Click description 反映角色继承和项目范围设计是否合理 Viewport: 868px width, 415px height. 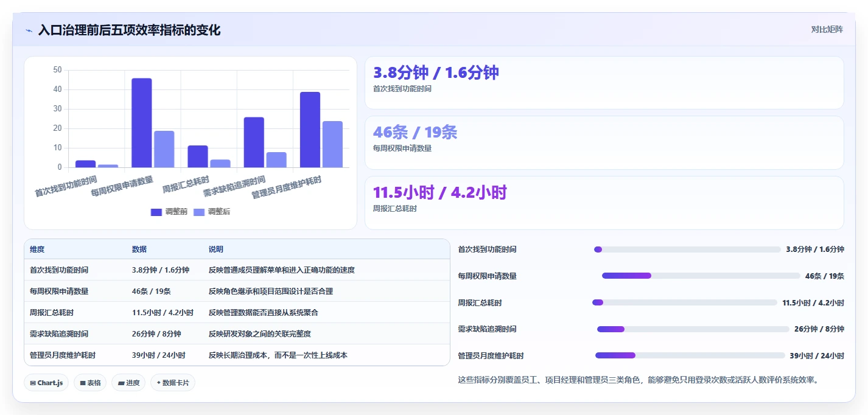click(271, 291)
